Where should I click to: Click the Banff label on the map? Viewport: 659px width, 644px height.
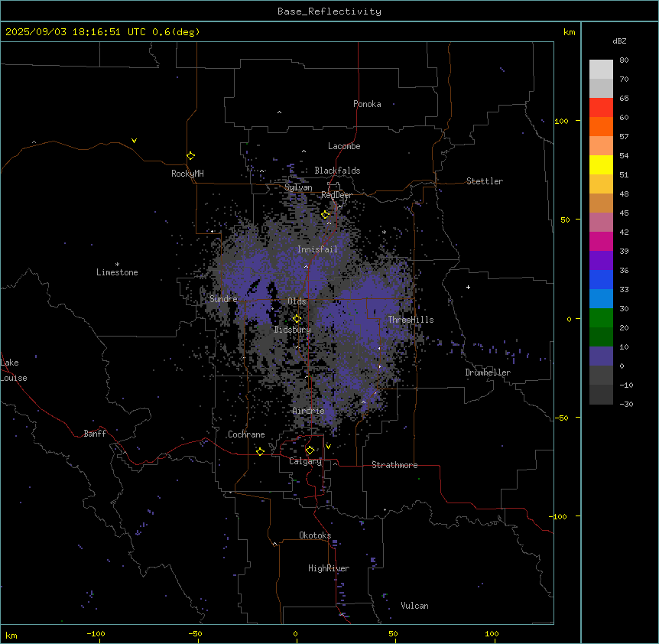pyautogui.click(x=95, y=434)
